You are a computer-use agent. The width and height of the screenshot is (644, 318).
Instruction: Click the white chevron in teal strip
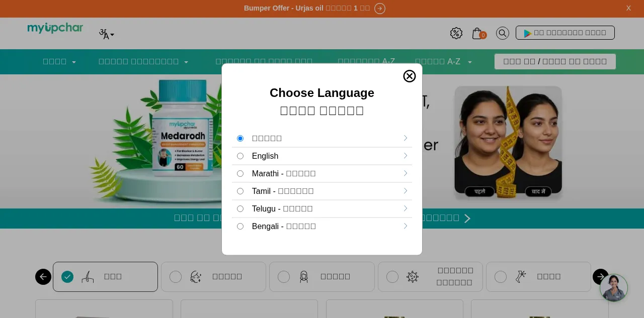tap(467, 219)
